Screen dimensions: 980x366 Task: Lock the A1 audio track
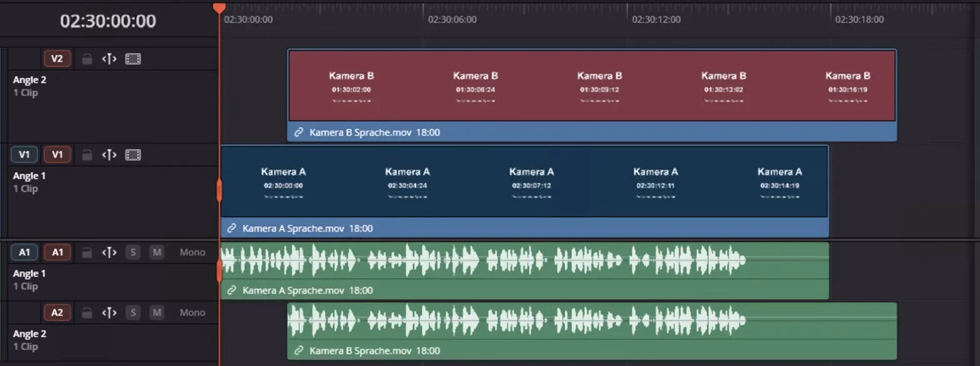point(87,252)
